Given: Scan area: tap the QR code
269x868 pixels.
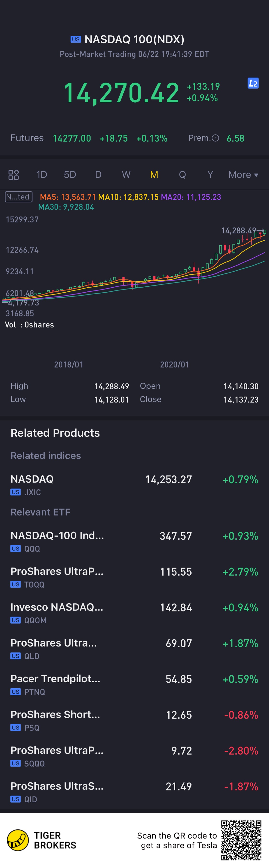Looking at the screenshot, I should pyautogui.click(x=241, y=840).
